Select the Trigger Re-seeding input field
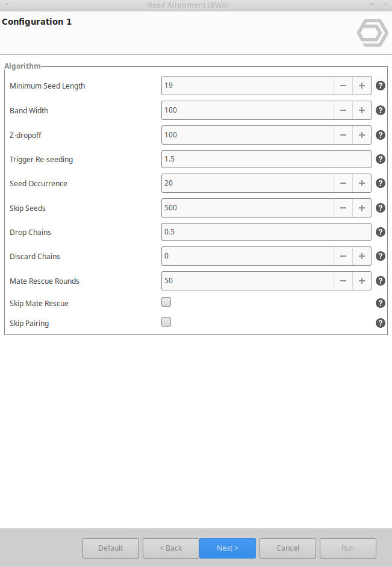This screenshot has height=567, width=392. point(265,159)
